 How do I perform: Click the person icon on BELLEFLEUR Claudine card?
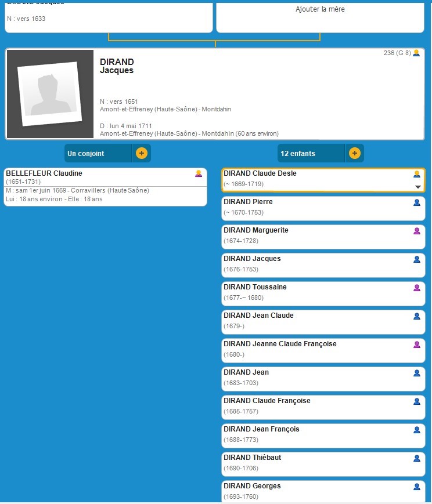click(199, 174)
